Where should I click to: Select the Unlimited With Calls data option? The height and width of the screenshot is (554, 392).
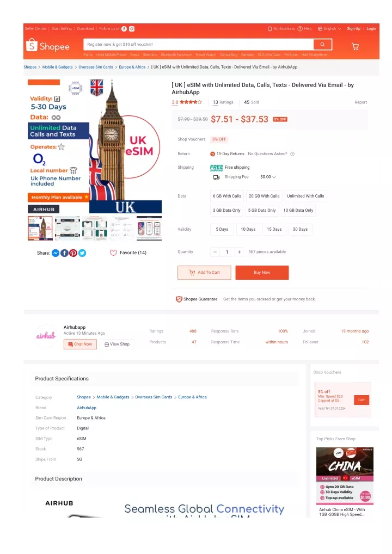point(305,196)
